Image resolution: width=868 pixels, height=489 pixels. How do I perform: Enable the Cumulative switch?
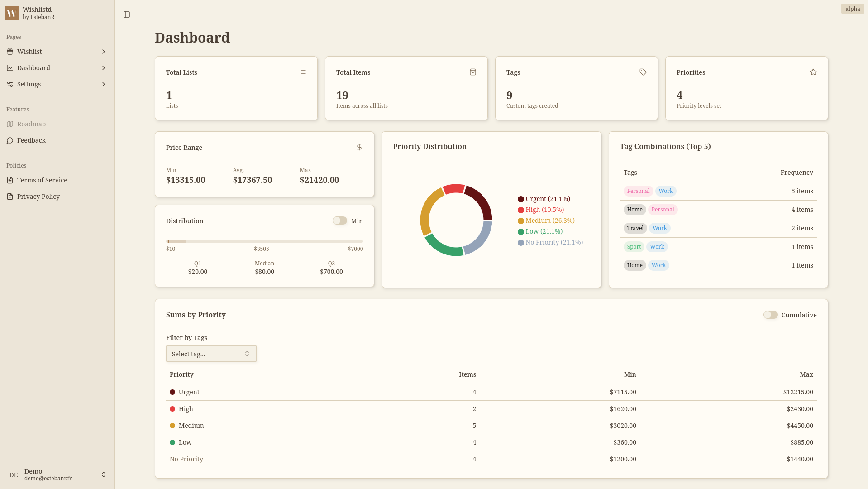pyautogui.click(x=770, y=315)
